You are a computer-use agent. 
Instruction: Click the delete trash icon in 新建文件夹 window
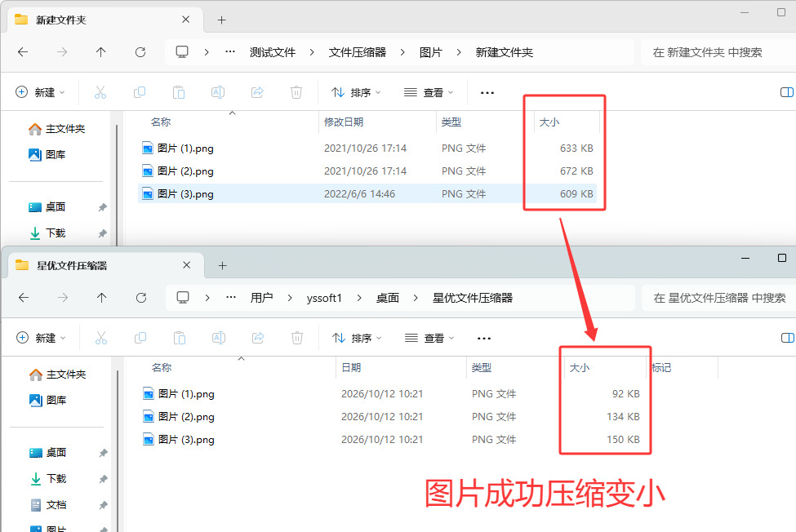click(x=296, y=92)
